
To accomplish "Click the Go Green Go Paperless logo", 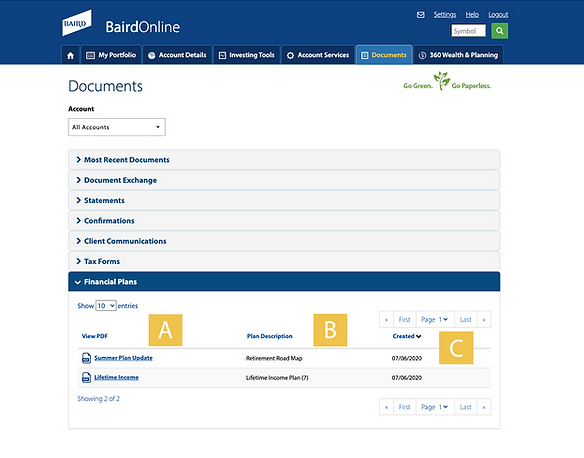I will [x=447, y=82].
